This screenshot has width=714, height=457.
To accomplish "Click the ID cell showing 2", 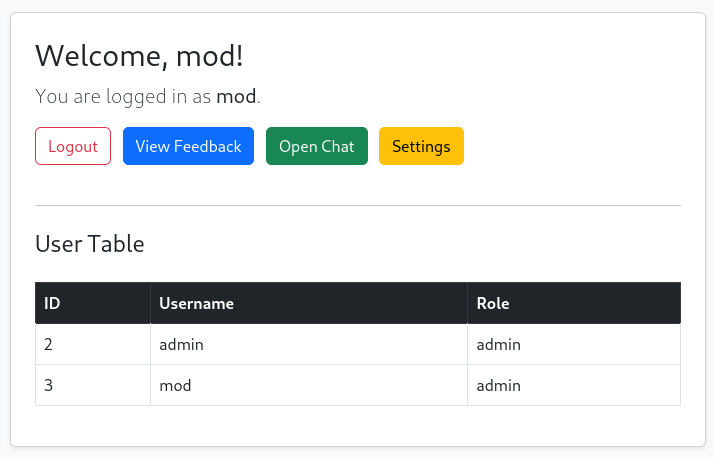I will click(93, 344).
